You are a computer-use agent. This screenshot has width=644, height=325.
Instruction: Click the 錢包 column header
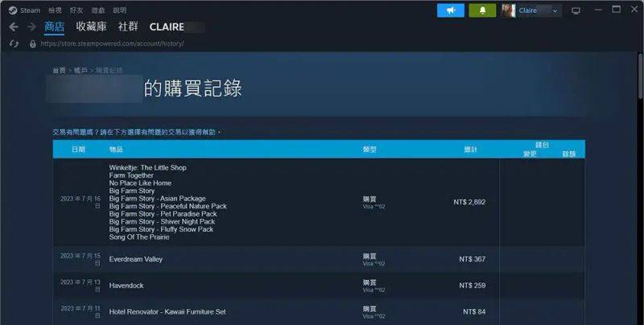(542, 145)
